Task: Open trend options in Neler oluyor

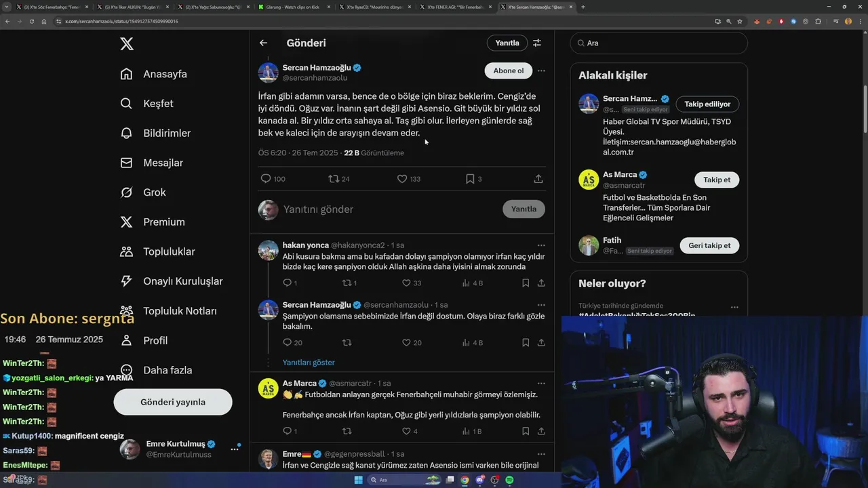Action: pos(734,307)
